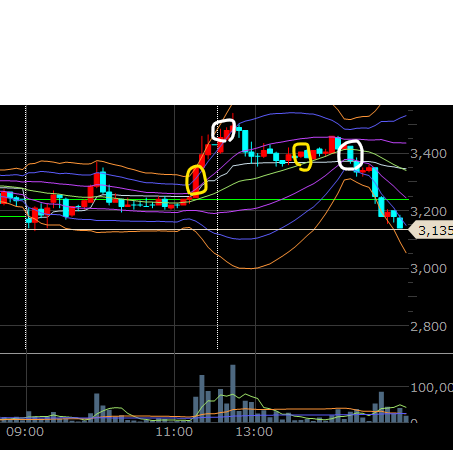The height and width of the screenshot is (450, 453).
Task: Click the beige horizontal current-price line
Action: 204,229
